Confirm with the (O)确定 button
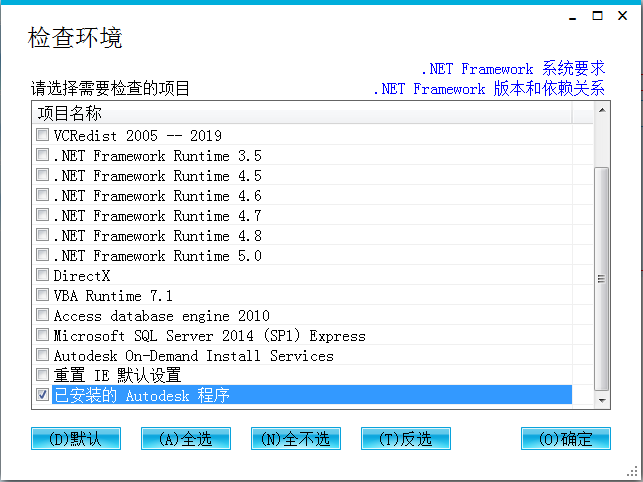This screenshot has width=643, height=482. click(565, 439)
